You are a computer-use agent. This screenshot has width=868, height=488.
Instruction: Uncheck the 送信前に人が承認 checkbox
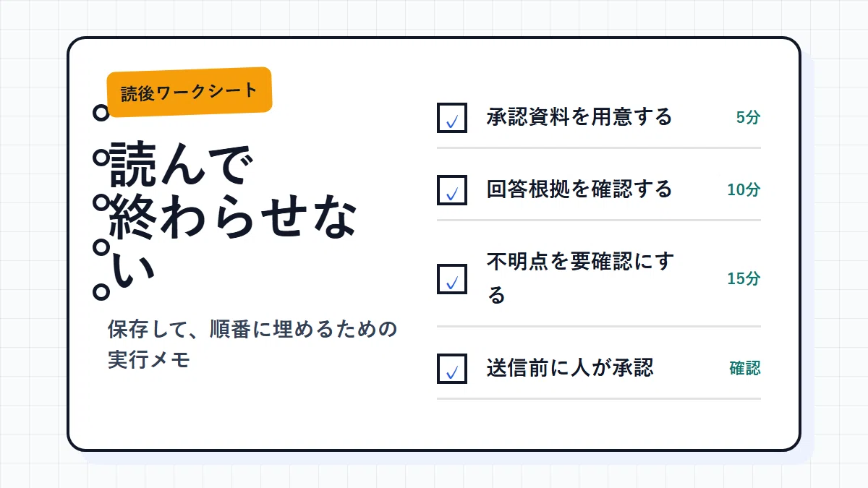click(x=452, y=368)
